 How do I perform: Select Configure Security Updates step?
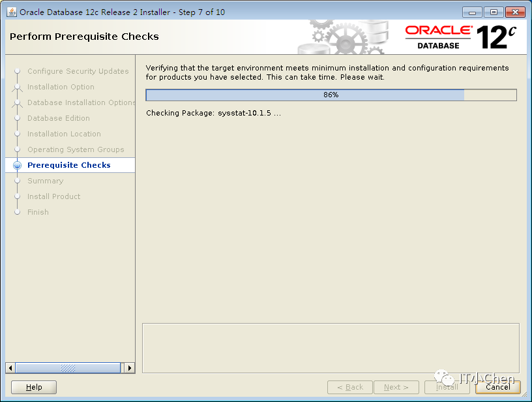coord(78,71)
